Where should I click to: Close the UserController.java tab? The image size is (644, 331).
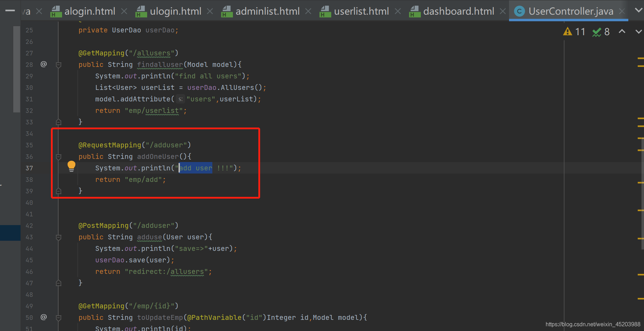click(622, 11)
